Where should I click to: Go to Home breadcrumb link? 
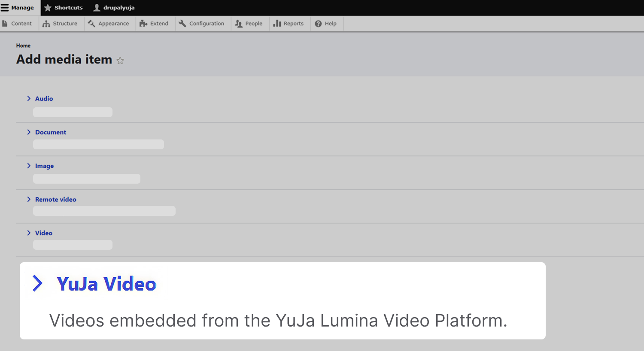pyautogui.click(x=23, y=45)
